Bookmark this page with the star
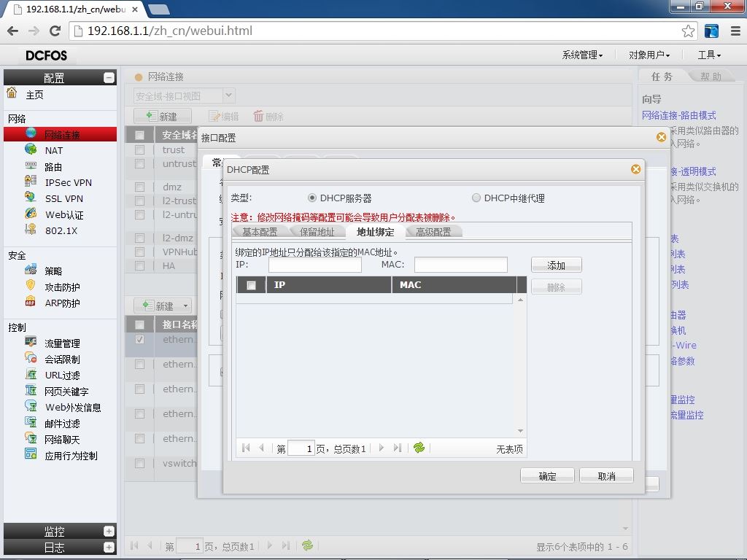This screenshot has height=560, width=747. click(688, 31)
